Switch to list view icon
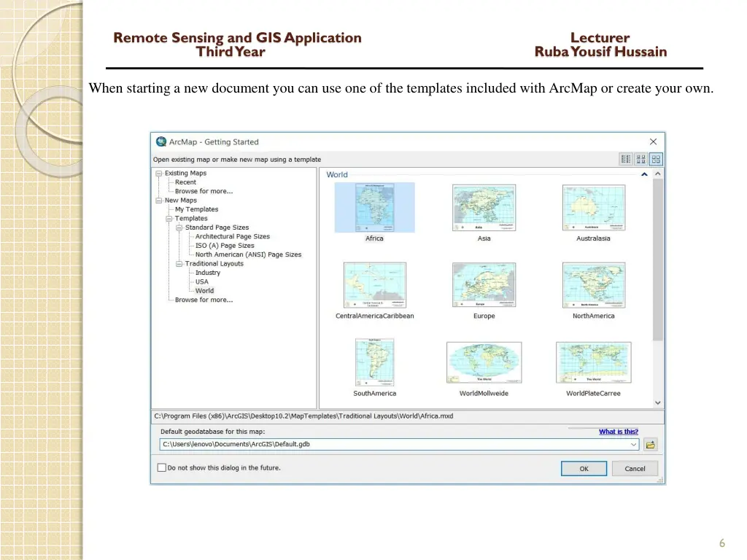747x560 pixels. point(625,159)
